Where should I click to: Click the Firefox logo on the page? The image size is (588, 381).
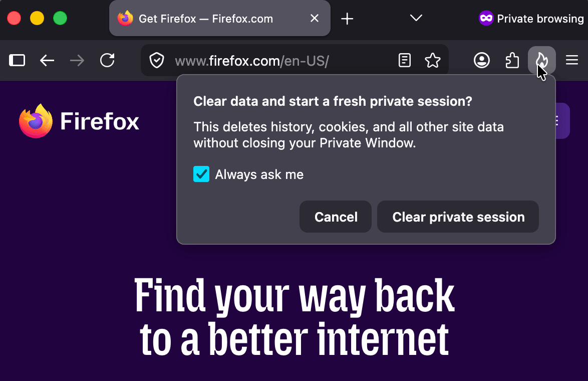tap(79, 121)
